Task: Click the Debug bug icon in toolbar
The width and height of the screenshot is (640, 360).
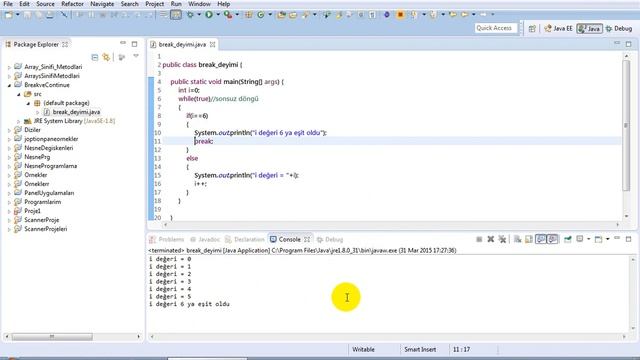Action: pyautogui.click(x=190, y=15)
